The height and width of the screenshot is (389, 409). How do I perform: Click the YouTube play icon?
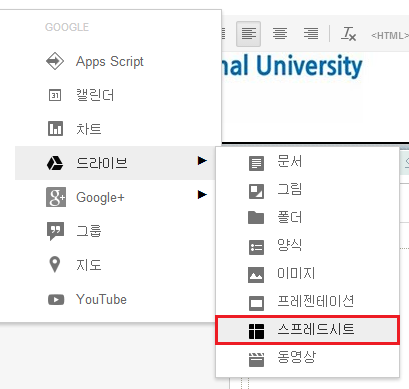point(56,299)
